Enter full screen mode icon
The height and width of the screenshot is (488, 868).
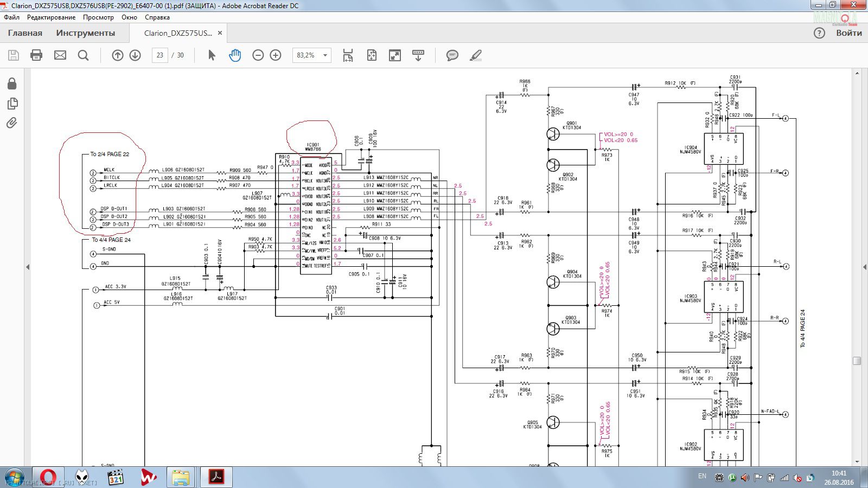(395, 55)
